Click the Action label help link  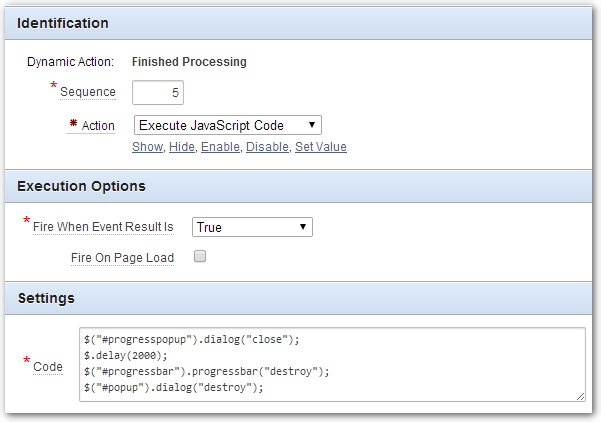pyautogui.click(x=98, y=126)
